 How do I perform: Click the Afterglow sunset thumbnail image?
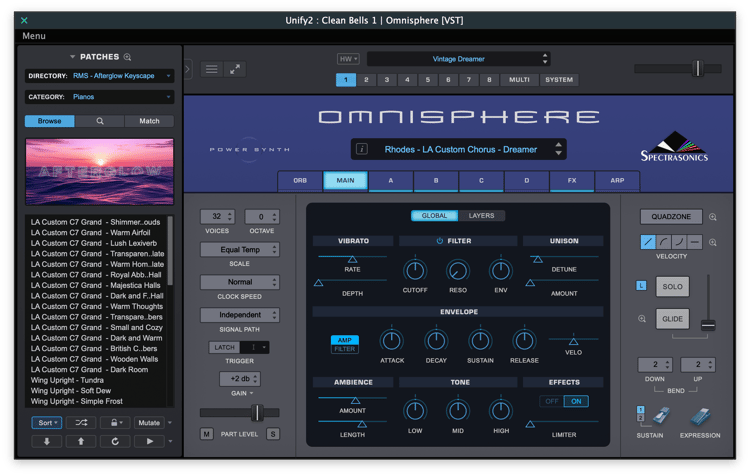coord(99,172)
